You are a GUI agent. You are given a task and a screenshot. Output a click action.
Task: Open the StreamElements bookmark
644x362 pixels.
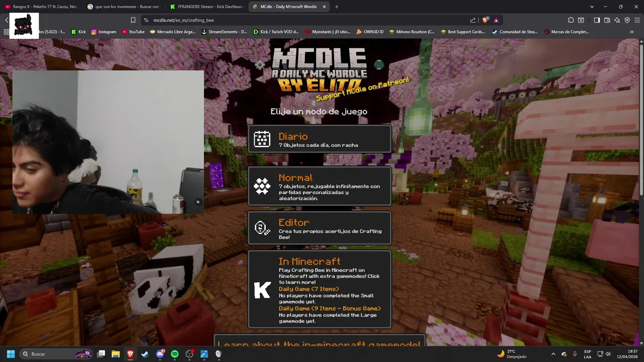click(224, 32)
